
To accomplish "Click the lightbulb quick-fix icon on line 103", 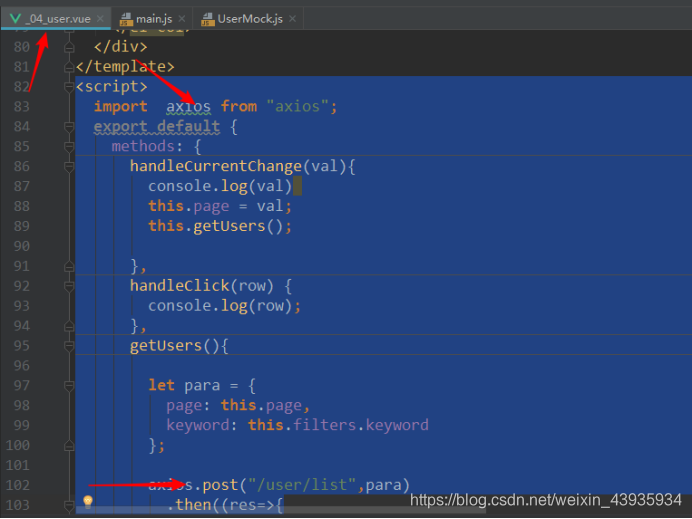I will (x=88, y=501).
